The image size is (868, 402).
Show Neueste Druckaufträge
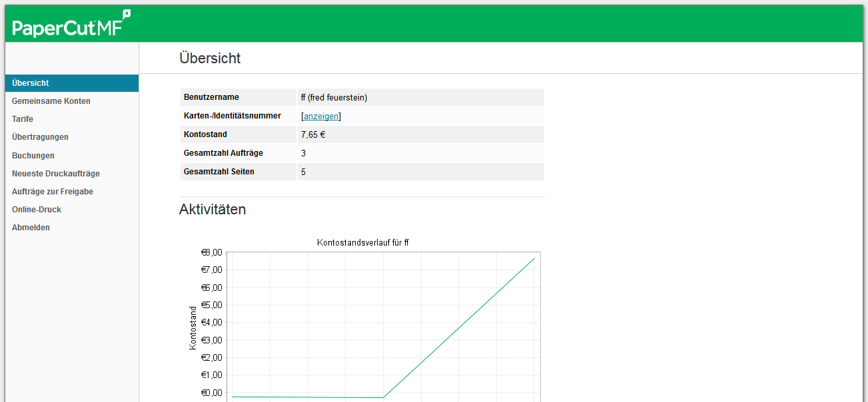click(x=56, y=174)
